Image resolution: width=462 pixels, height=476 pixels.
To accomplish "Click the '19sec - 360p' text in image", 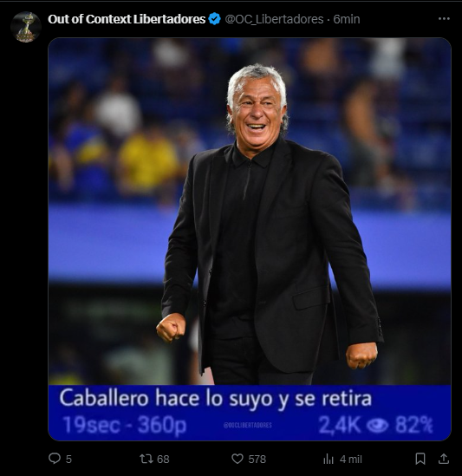I will [x=125, y=425].
